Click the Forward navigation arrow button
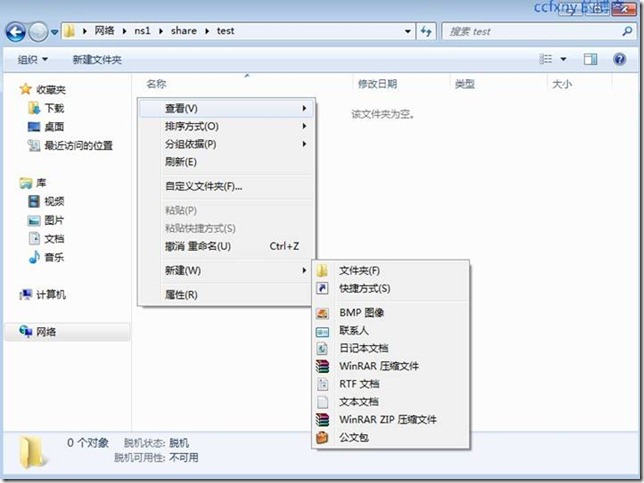Screen dimensions: 644x483 pyautogui.click(x=39, y=32)
